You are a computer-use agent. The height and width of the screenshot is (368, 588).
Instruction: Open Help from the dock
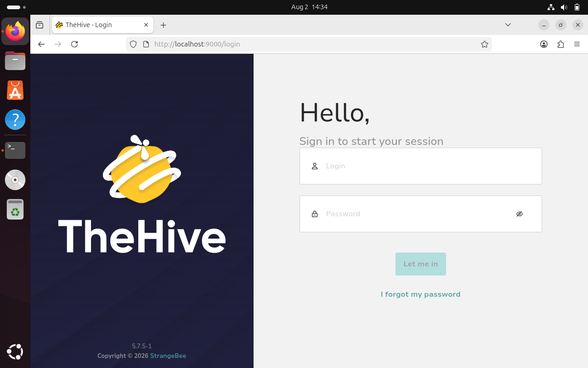15,120
